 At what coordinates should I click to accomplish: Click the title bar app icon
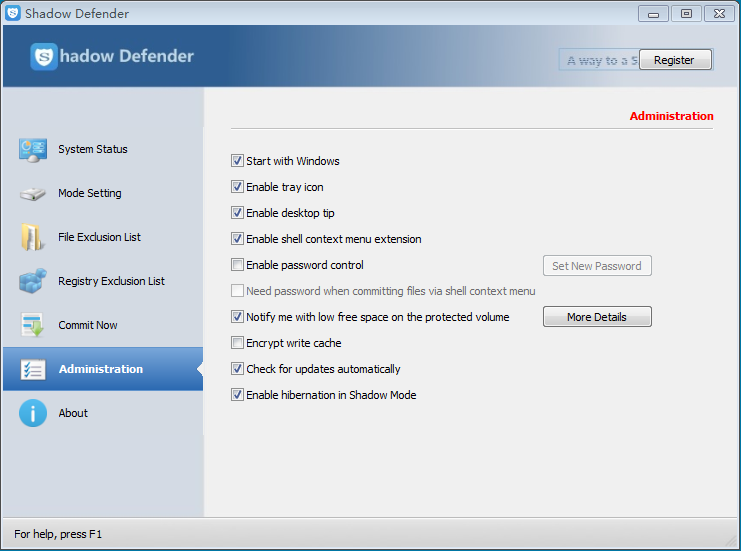(x=13, y=14)
